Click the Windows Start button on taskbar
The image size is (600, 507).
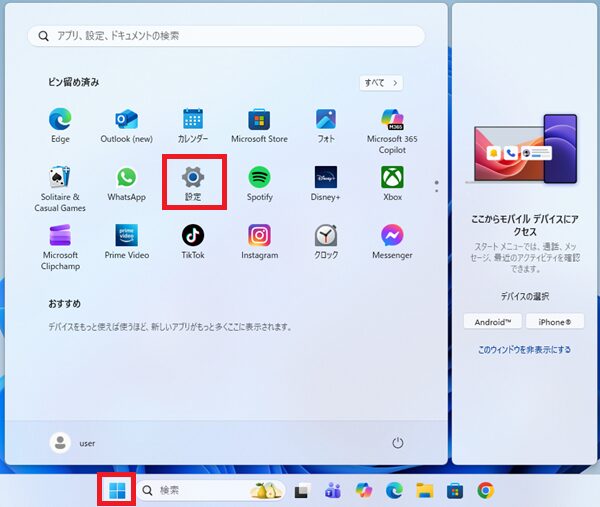[x=118, y=490]
